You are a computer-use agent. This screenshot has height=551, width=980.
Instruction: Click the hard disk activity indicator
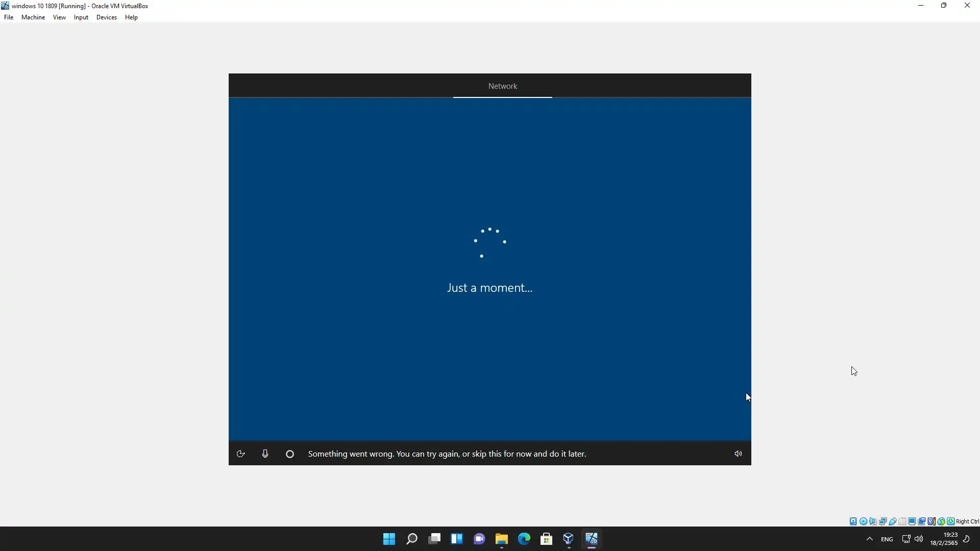(x=853, y=521)
